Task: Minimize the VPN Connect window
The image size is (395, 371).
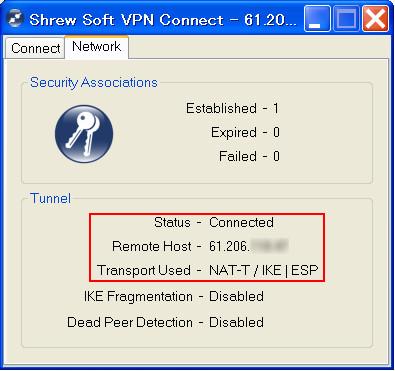Action: 317,20
